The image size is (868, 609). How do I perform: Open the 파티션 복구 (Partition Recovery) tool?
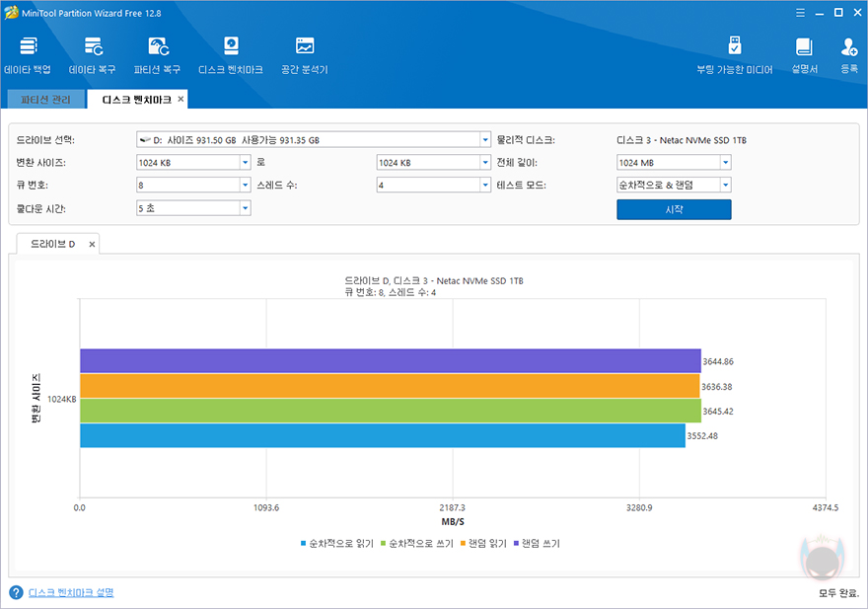click(x=157, y=55)
